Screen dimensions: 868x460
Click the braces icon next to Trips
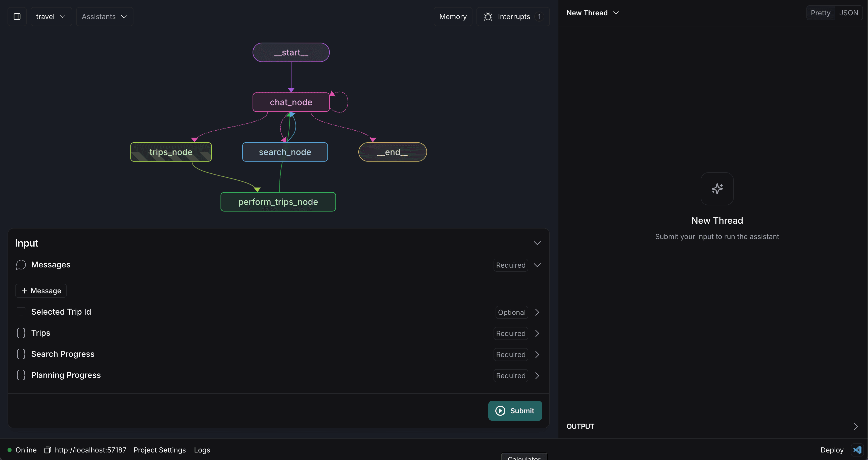[x=21, y=333]
